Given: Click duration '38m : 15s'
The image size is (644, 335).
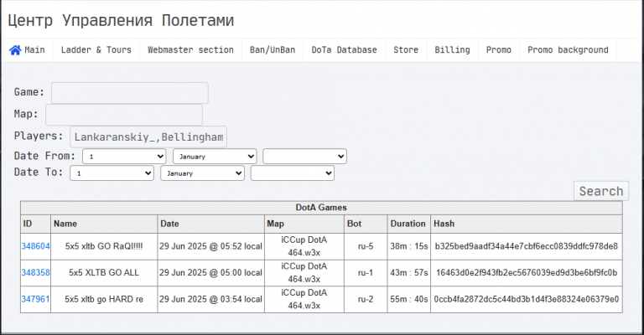Looking at the screenshot, I should tap(408, 246).
